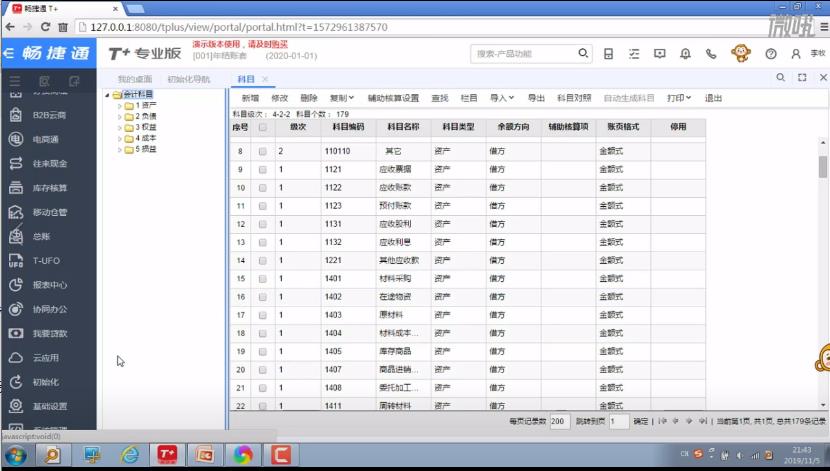
Task: Expand the 2 负债 tree folder
Action: click(x=120, y=116)
